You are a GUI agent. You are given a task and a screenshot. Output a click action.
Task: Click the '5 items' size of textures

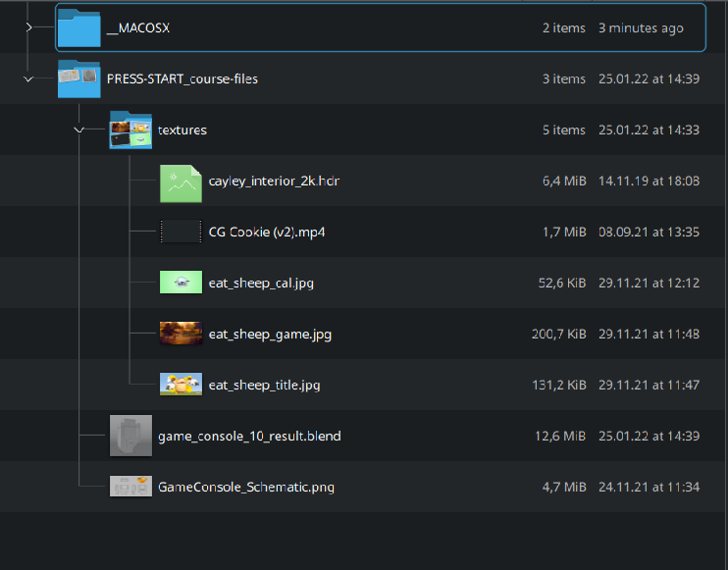click(x=564, y=130)
